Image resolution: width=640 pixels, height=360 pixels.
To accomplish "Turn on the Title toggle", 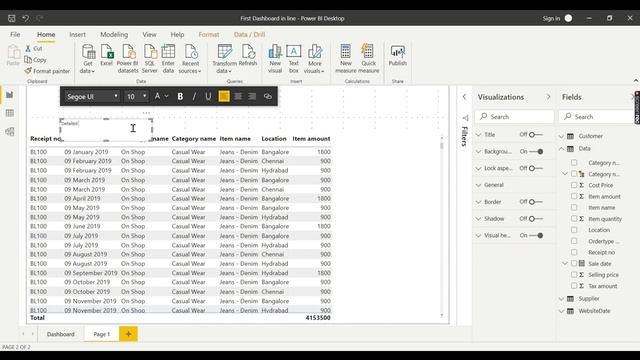I will (536, 135).
